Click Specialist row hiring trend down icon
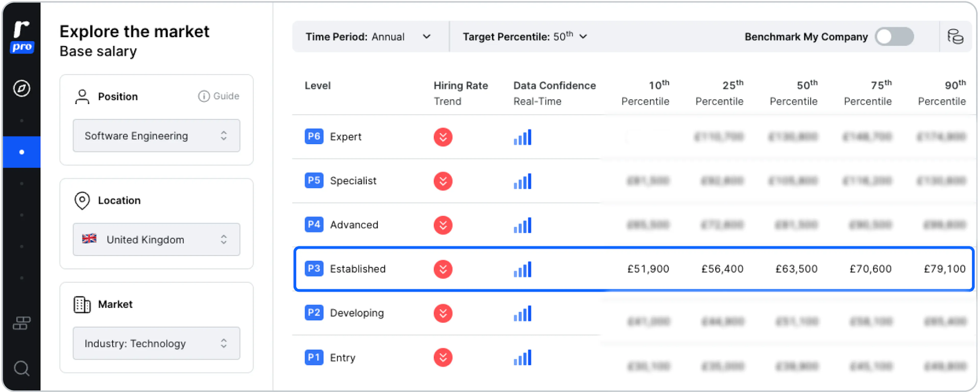Image resolution: width=980 pixels, height=392 pixels. [443, 181]
